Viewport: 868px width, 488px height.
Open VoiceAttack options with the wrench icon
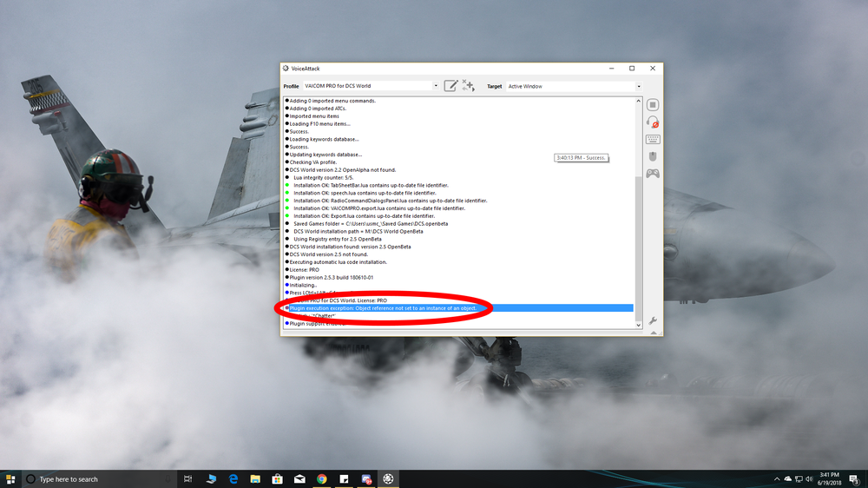pos(653,320)
